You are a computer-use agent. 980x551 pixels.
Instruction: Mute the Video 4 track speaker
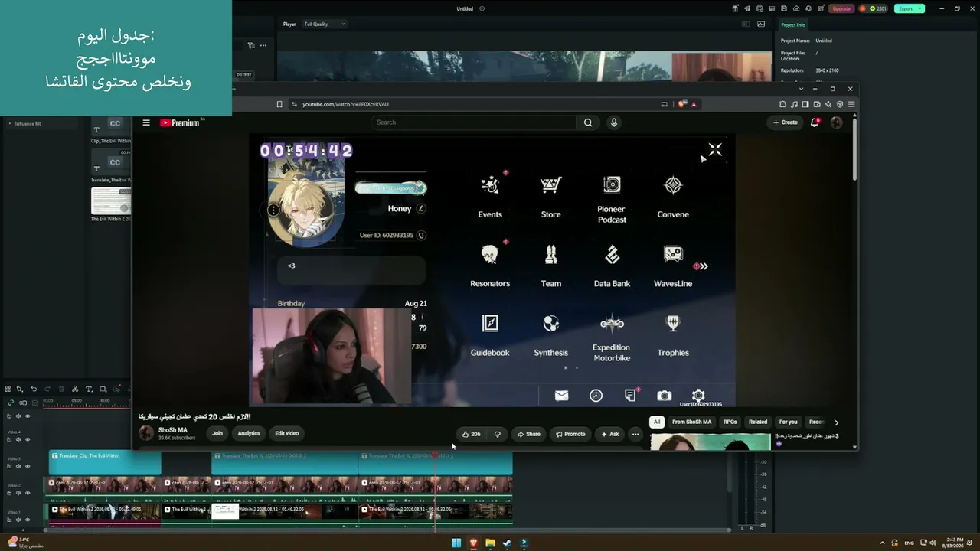pyautogui.click(x=18, y=439)
